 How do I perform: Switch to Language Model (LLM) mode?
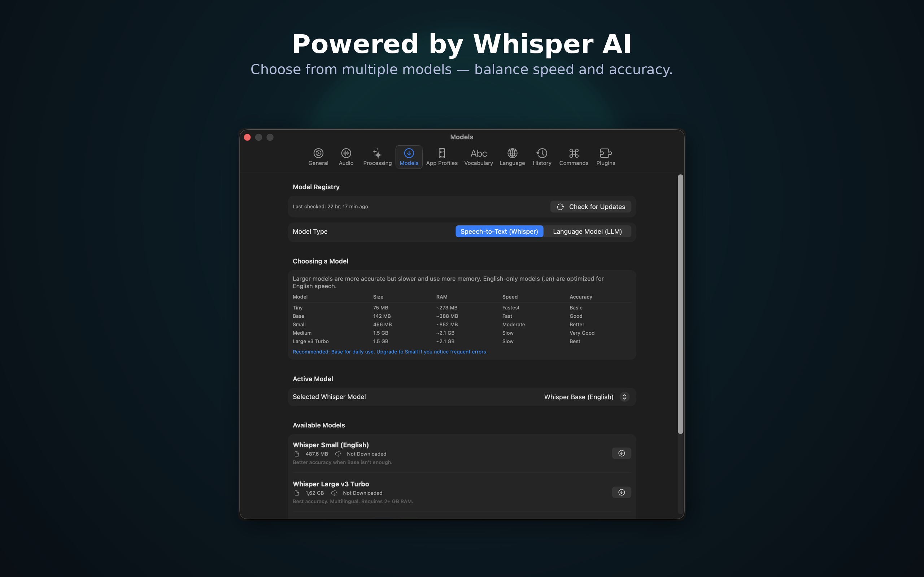pyautogui.click(x=587, y=231)
